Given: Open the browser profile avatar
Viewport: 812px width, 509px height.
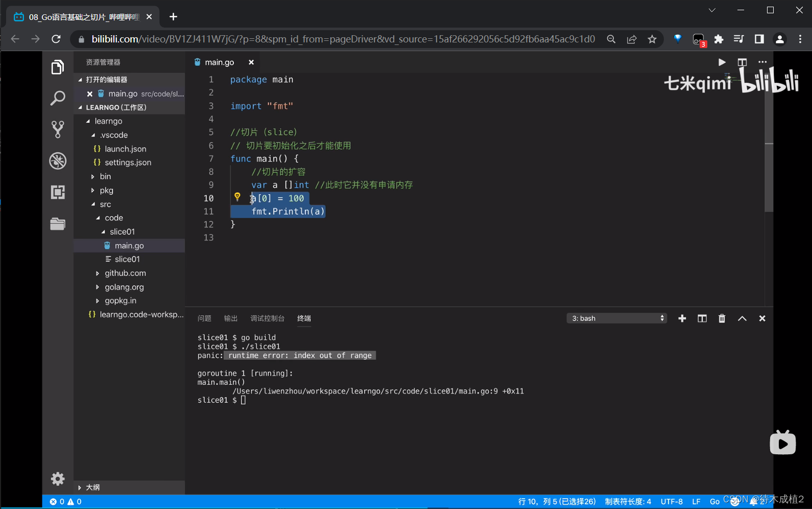Looking at the screenshot, I should pyautogui.click(x=780, y=39).
